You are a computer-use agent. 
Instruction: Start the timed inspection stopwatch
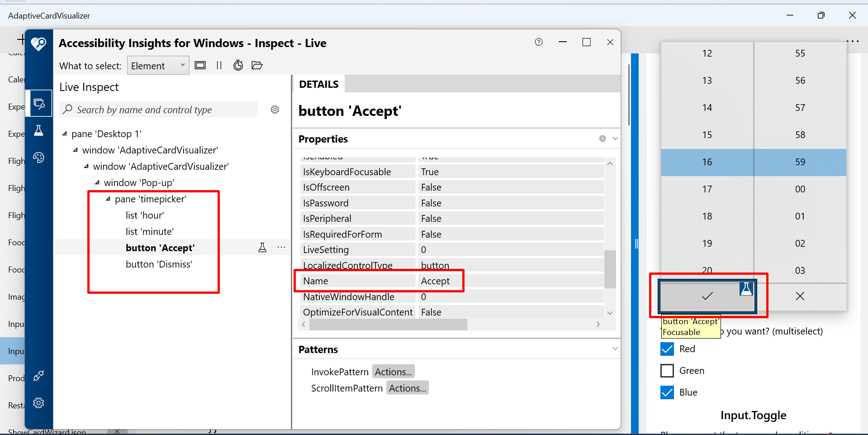click(x=238, y=65)
